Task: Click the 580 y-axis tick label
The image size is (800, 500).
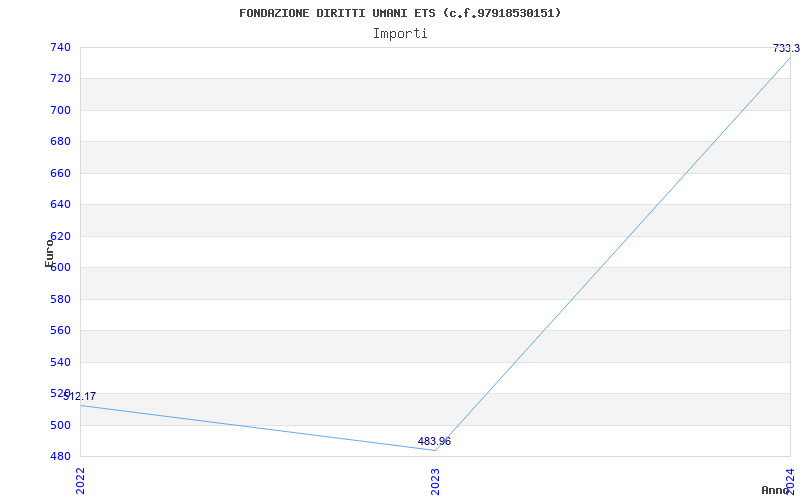Action: point(60,299)
